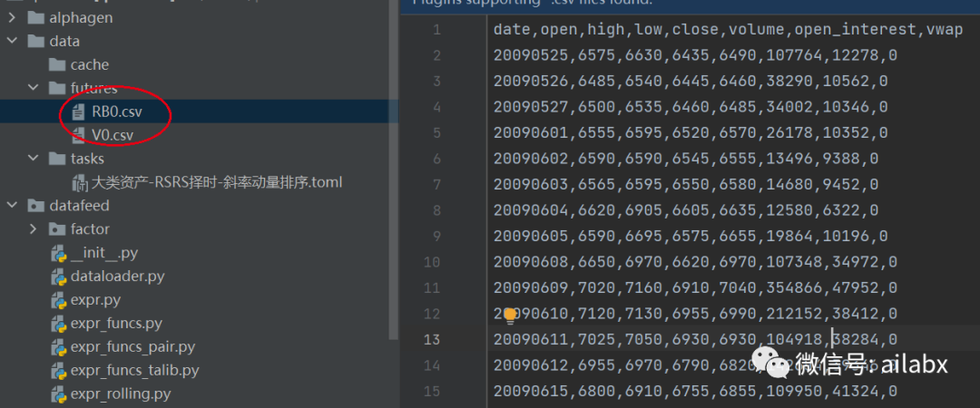Click the expr.py Python file icon
Screen dimensions: 980x408
point(59,300)
